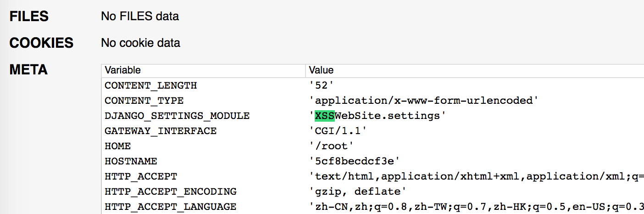Viewport: 644px width, 214px height.
Task: Click the META section heading
Action: pyautogui.click(x=28, y=70)
